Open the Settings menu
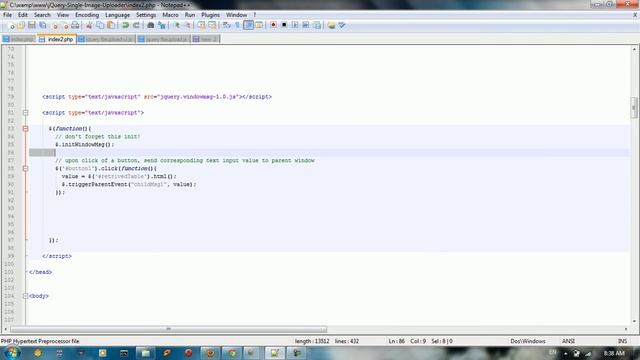The width and height of the screenshot is (640, 360). (x=146, y=15)
